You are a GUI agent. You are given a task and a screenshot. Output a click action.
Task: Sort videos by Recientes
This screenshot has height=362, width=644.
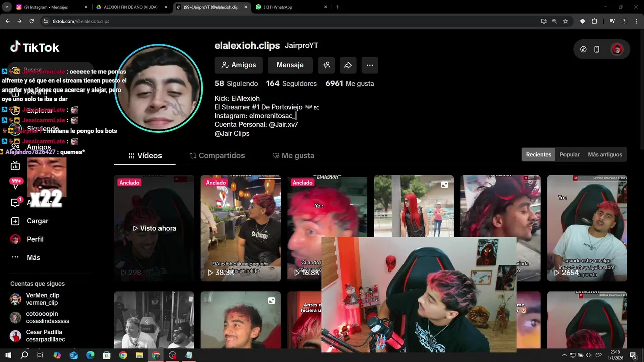tap(538, 155)
